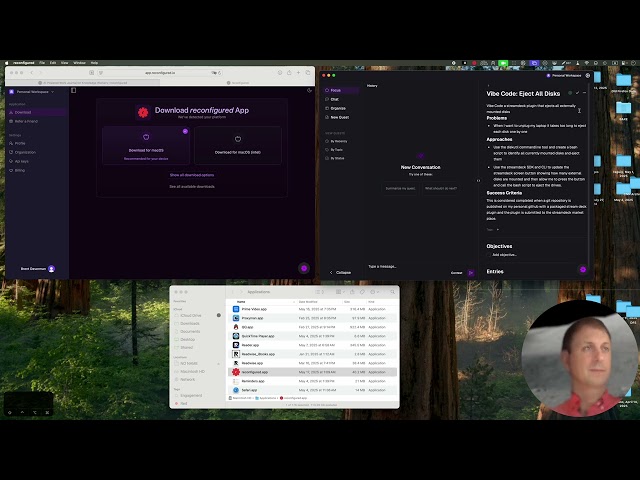Click the status dot beside quest title
This screenshot has width=640, height=480.
pyautogui.click(x=570, y=93)
